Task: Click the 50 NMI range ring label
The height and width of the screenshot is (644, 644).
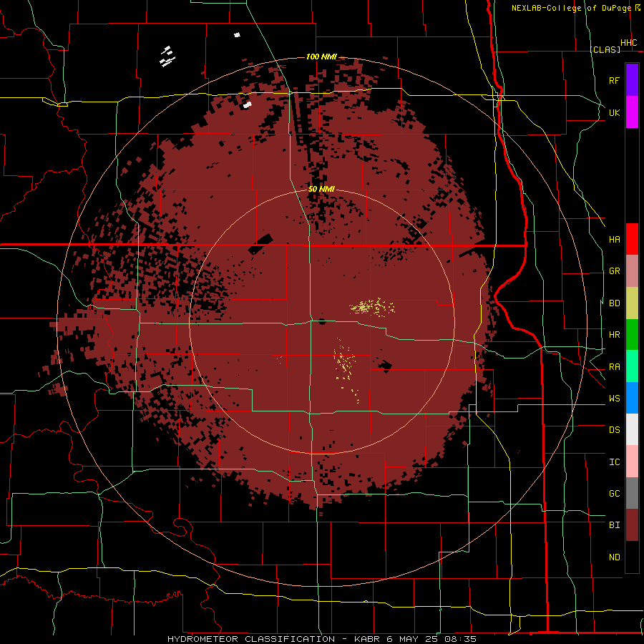Action: tap(321, 190)
